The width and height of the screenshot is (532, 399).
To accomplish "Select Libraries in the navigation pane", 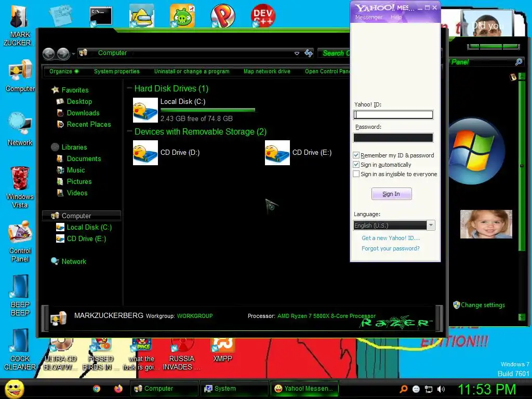I will click(74, 147).
